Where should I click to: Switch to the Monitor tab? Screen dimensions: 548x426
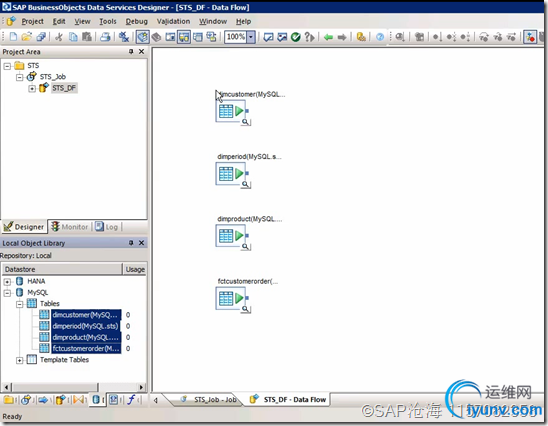click(x=70, y=227)
